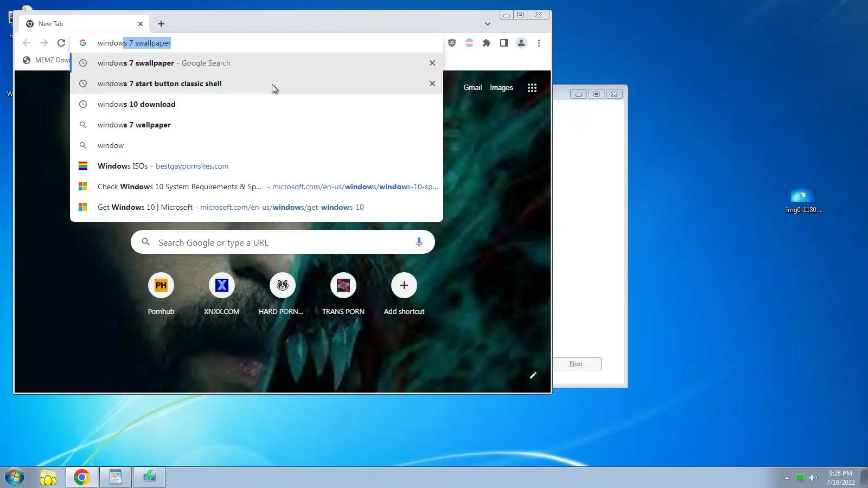Open the 'Windows ISOs' suggestion
Screen dimensions: 868x488
coord(257,166)
